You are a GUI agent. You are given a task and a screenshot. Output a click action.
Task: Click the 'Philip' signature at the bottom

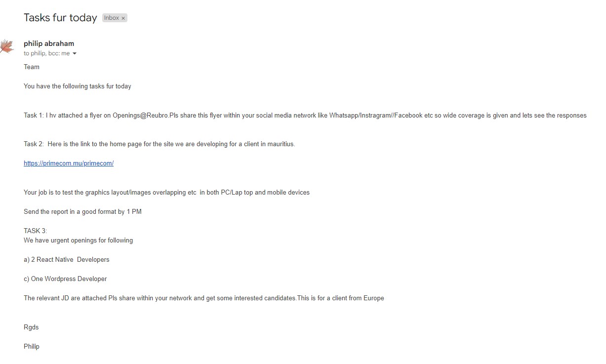(x=32, y=346)
